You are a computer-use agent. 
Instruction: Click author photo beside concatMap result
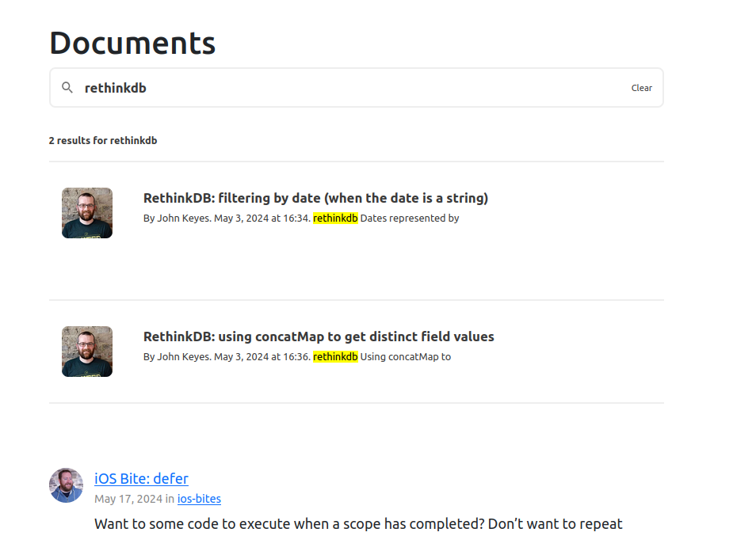tap(87, 352)
